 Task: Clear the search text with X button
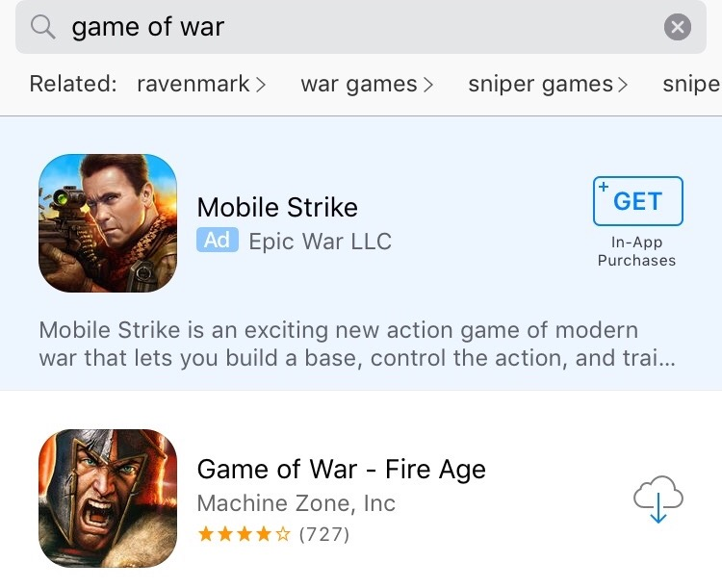(x=678, y=27)
